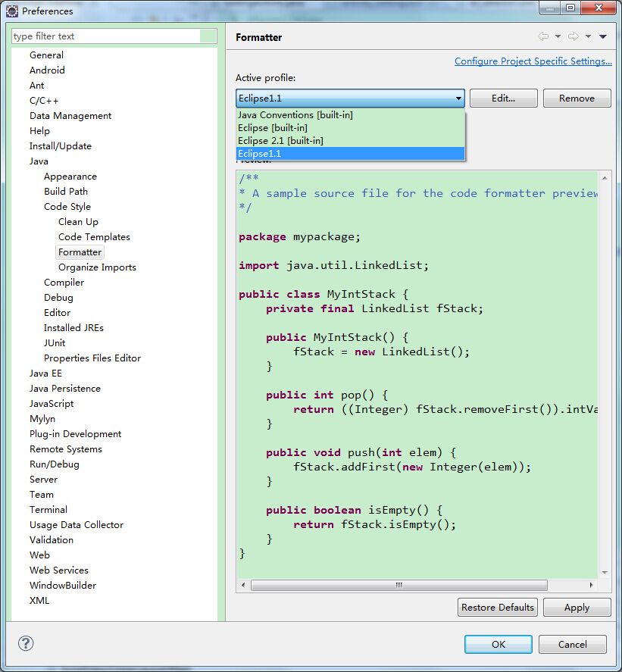Click the forward navigation arrow icon
The width and height of the screenshot is (622, 672).
coord(573,36)
